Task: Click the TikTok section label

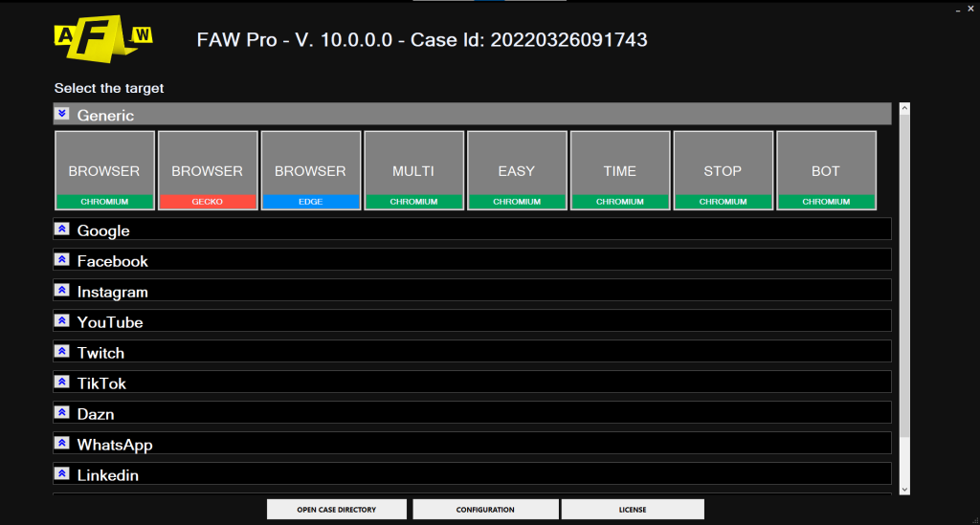Action: point(101,383)
